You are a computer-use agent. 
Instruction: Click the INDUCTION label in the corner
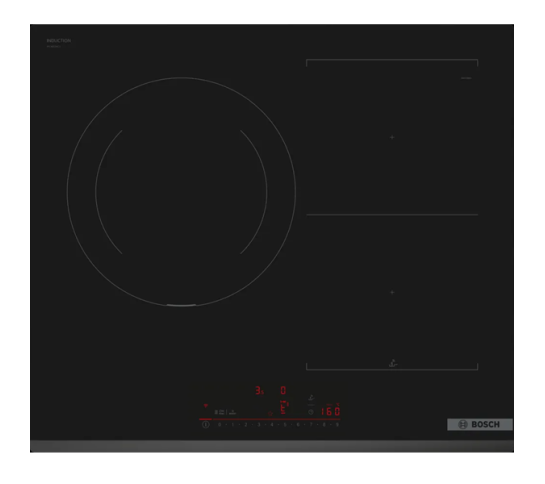pyautogui.click(x=59, y=41)
